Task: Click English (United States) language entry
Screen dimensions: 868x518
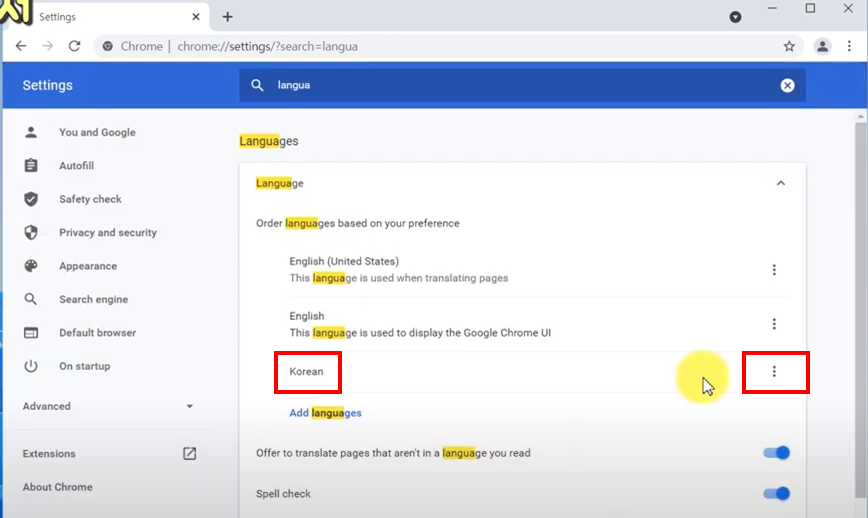Action: [344, 261]
